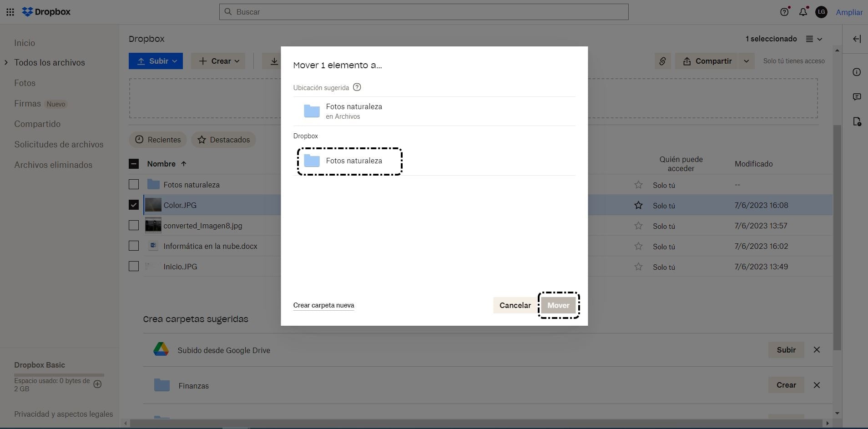
Task: Click the Google Drive icon
Action: click(161, 349)
